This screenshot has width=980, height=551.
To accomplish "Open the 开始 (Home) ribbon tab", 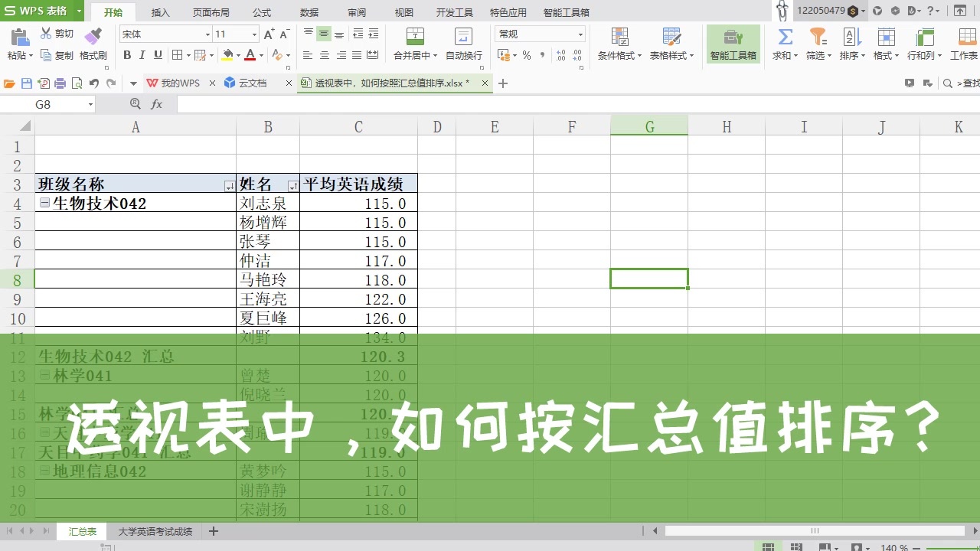I will (113, 12).
